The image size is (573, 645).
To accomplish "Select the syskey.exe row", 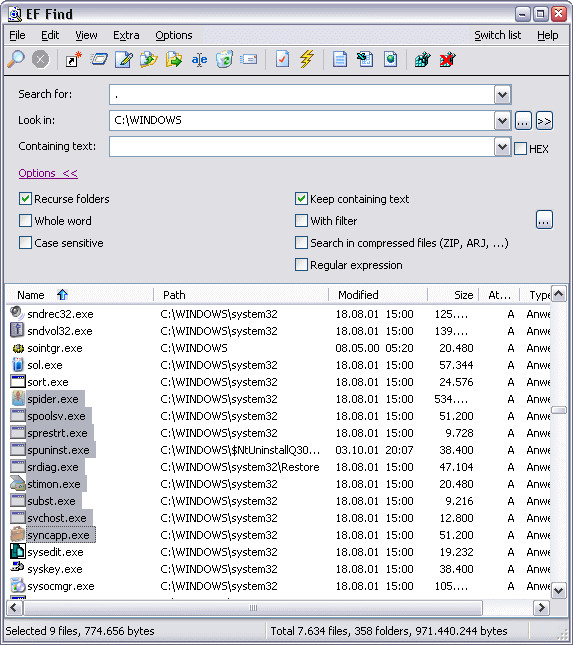I will [x=280, y=569].
